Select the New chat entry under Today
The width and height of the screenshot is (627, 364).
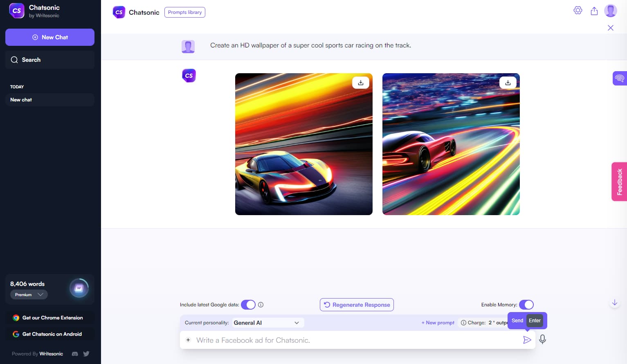(x=49, y=99)
